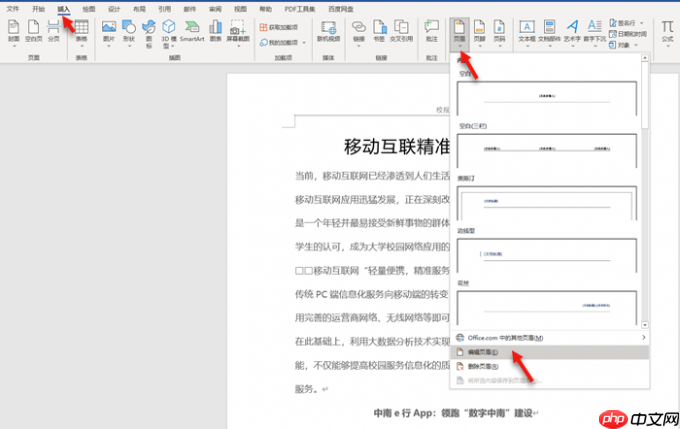This screenshot has width=680, height=429.
Task: Switch to the 邮件 Mailings tab
Action: pyautogui.click(x=189, y=9)
